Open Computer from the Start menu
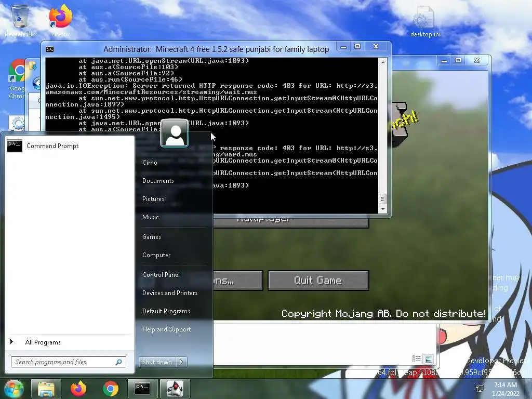This screenshot has width=532, height=399. (156, 255)
